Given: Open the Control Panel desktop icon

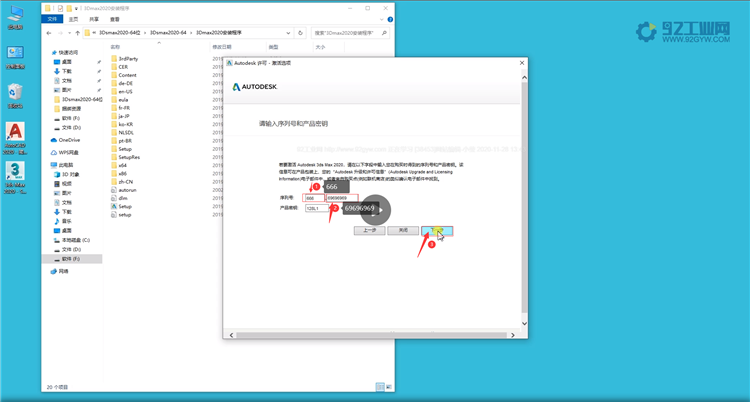Looking at the screenshot, I should (15, 56).
